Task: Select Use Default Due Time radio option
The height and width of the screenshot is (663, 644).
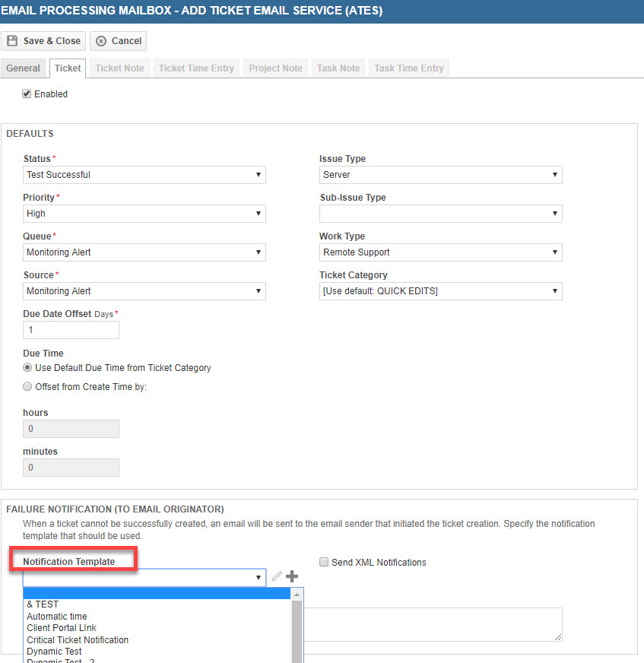Action: click(28, 368)
